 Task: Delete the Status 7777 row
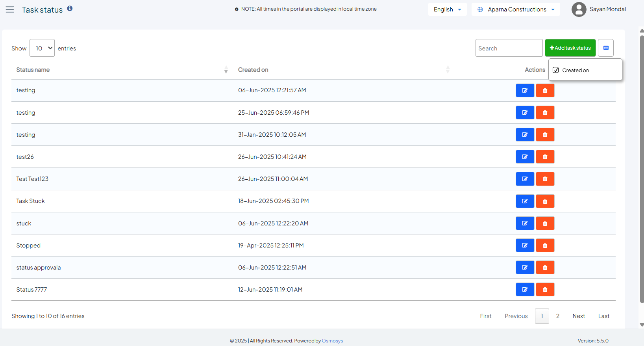pyautogui.click(x=545, y=290)
